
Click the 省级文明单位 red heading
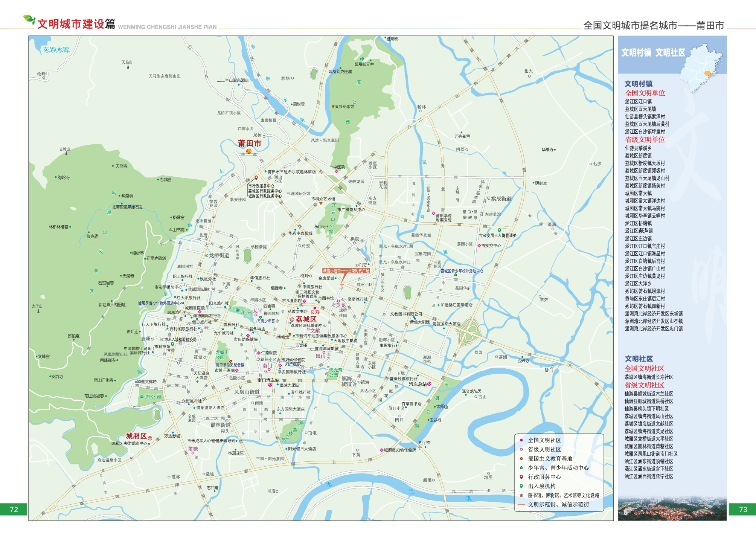pos(645,139)
